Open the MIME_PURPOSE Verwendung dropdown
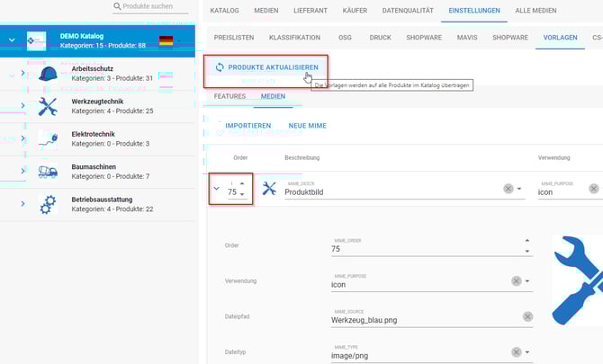603x364 pixels. pos(527,281)
